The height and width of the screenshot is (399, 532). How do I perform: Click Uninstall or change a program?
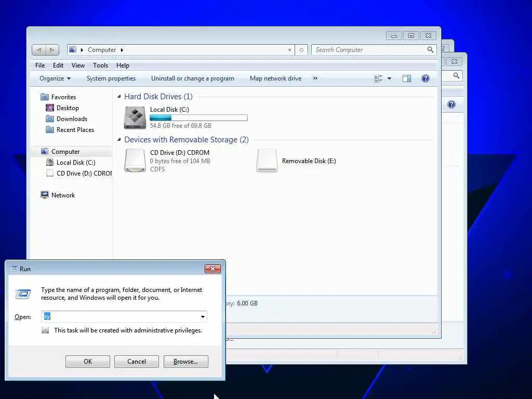tap(193, 78)
